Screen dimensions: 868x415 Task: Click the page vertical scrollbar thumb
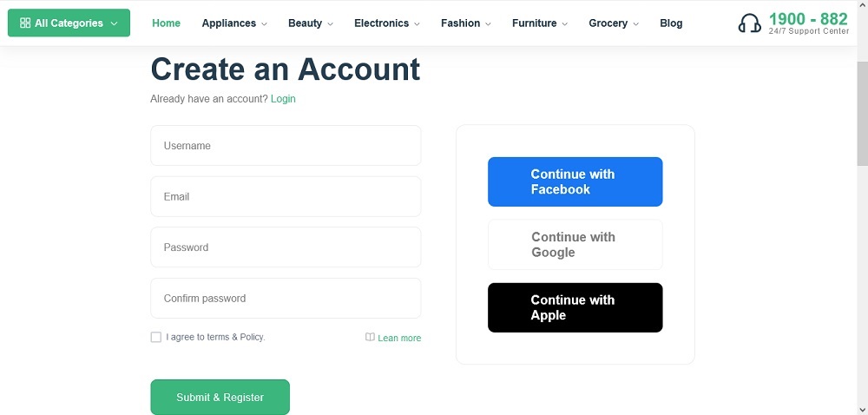[x=862, y=113]
